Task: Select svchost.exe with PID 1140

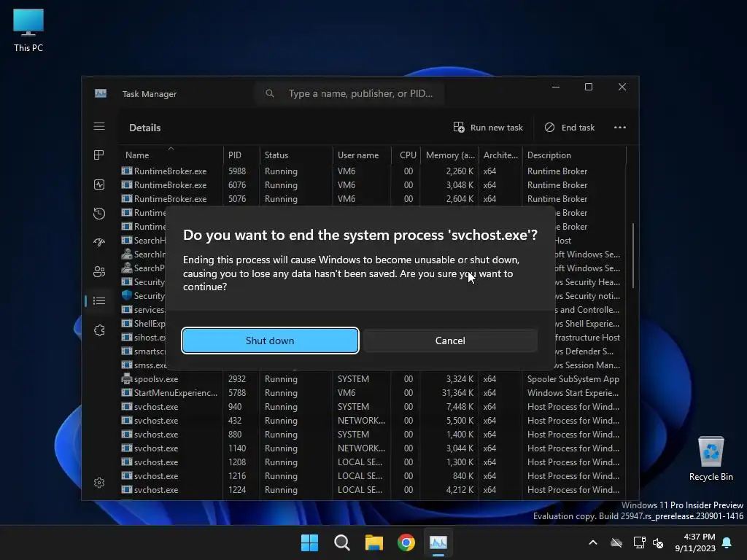Action: pos(373,448)
